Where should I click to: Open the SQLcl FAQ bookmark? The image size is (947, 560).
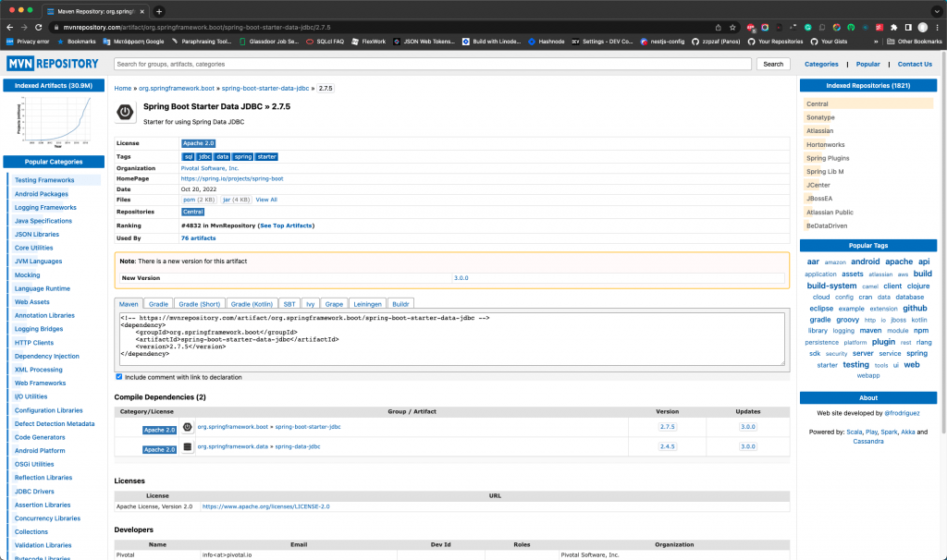(325, 42)
